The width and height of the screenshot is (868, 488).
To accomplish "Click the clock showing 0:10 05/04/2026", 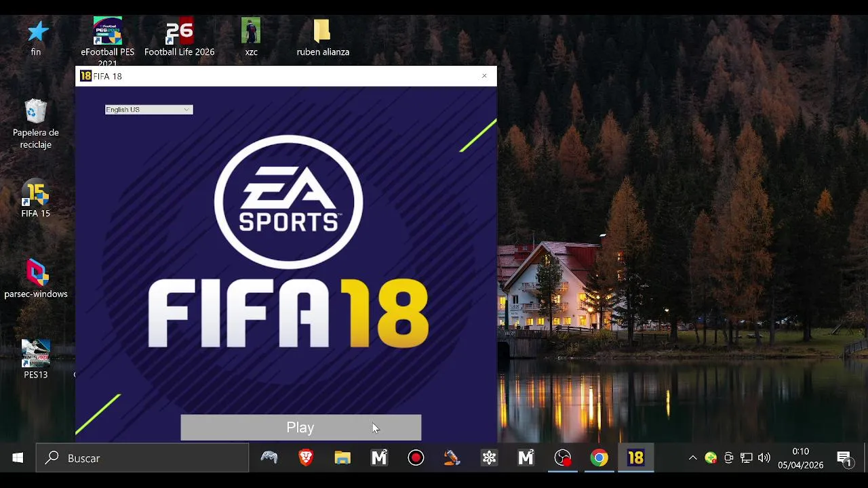I will tap(800, 458).
